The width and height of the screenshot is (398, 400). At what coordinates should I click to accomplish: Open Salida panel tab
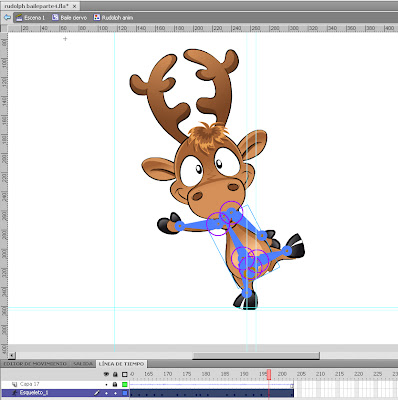click(83, 364)
